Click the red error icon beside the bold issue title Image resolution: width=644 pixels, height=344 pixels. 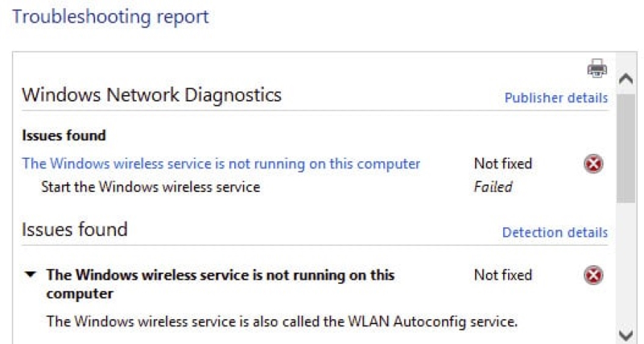tap(593, 275)
